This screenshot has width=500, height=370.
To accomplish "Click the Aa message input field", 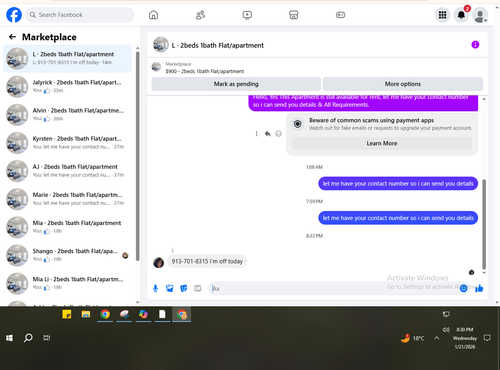I will 333,288.
